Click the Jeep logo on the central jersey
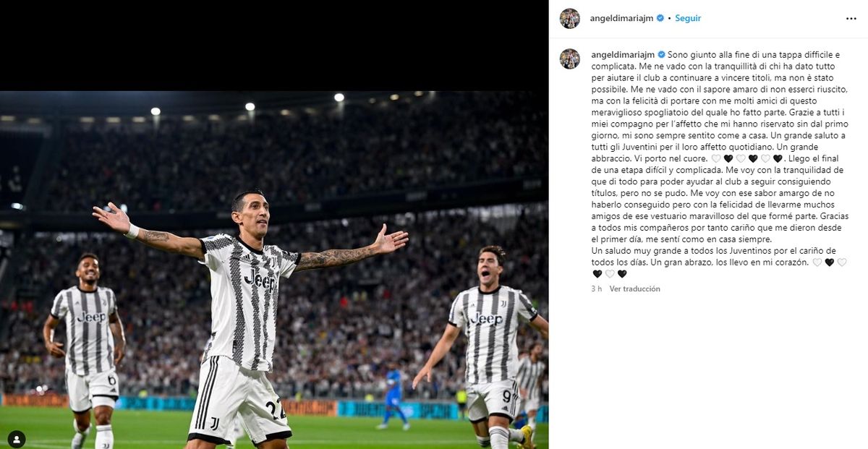The image size is (868, 449). (260, 280)
